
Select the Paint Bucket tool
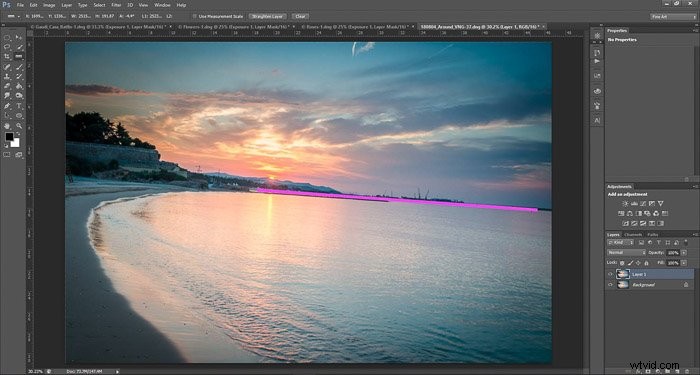(x=19, y=86)
